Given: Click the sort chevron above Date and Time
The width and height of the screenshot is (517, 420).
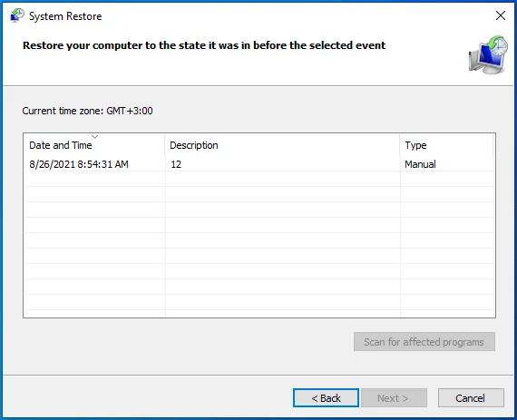Looking at the screenshot, I should 94,136.
